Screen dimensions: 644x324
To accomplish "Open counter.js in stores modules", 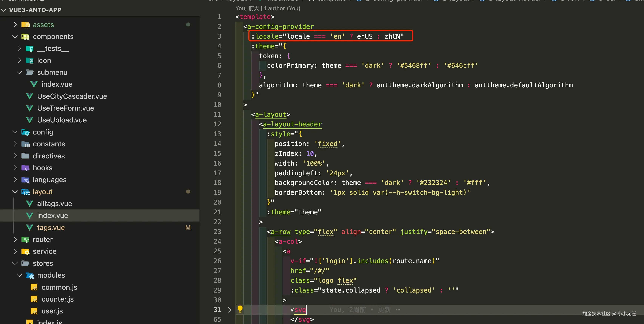I will click(57, 299).
